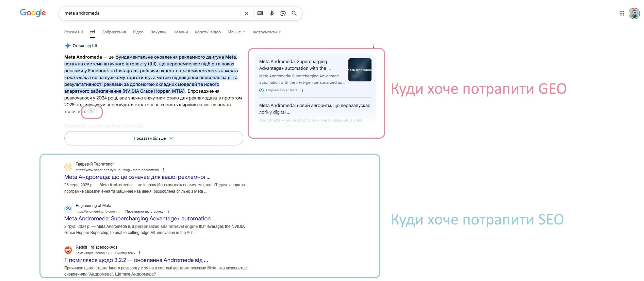The image size is (644, 281).
Task: Click the sober-ads.kyiv.ua breadcrumb URL
Action: tap(117, 170)
